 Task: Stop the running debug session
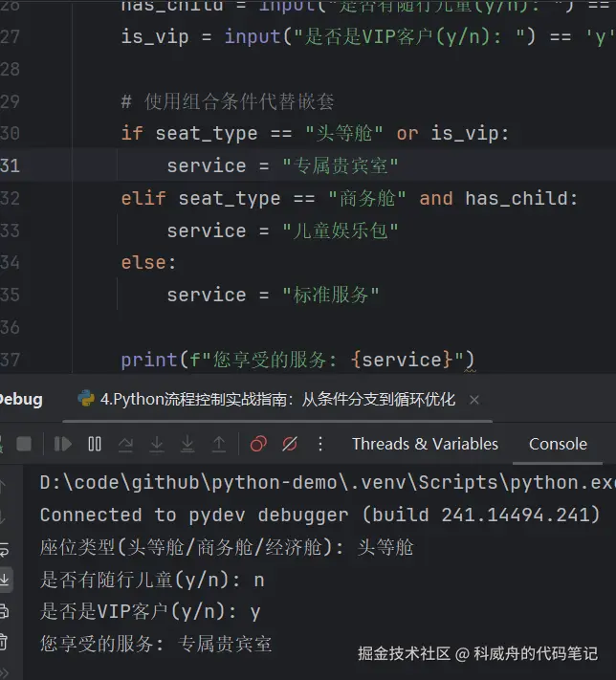[24, 444]
